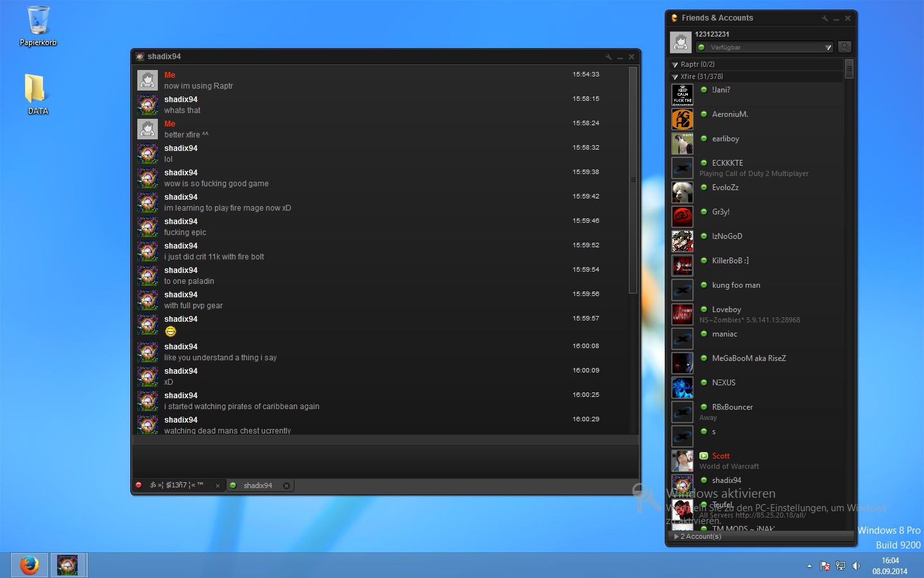
Task: Select friend name NEXUS
Action: [724, 383]
